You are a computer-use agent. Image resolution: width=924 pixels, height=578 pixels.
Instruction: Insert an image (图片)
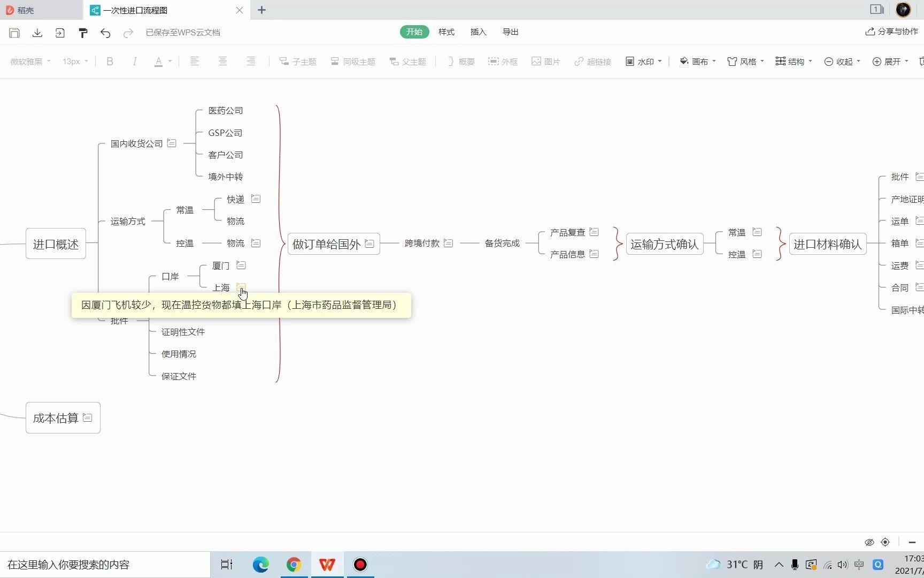pyautogui.click(x=545, y=62)
